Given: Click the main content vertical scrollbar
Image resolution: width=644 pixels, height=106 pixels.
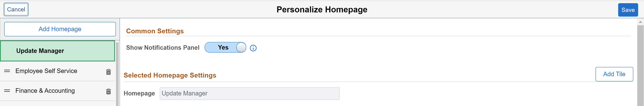Looking at the screenshot, I should pyautogui.click(x=640, y=65).
